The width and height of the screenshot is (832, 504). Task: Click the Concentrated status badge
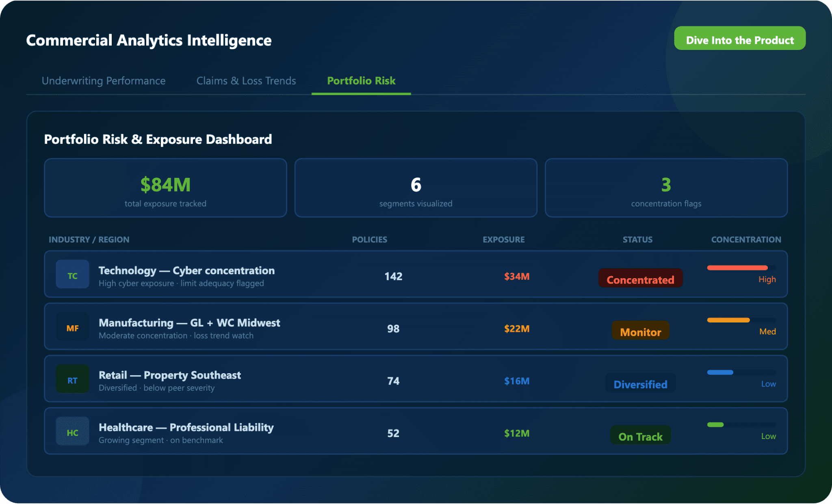(x=640, y=279)
